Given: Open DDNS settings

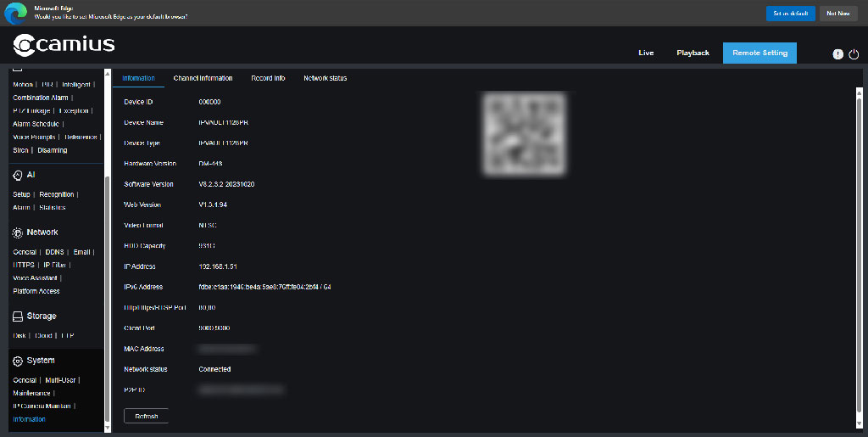Looking at the screenshot, I should (54, 253).
